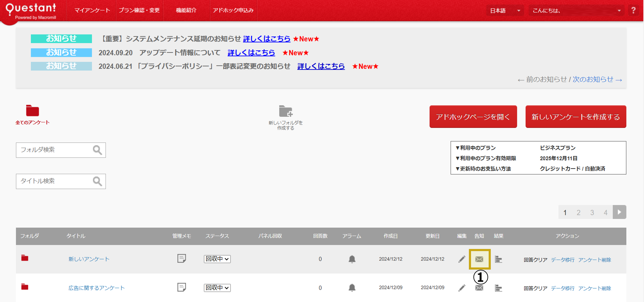Click アンケート削除 for 広告に関するアンケート
644x302 pixels.
595,288
